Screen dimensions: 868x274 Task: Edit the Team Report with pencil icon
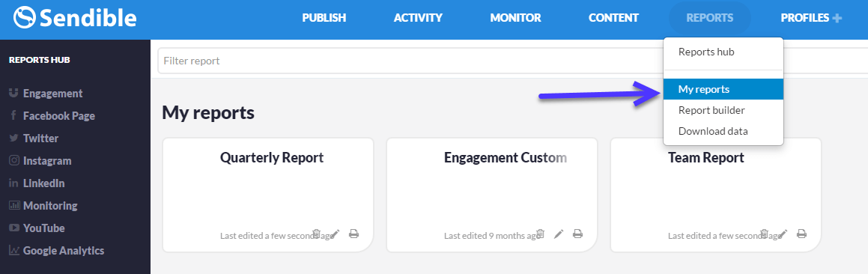click(x=783, y=234)
